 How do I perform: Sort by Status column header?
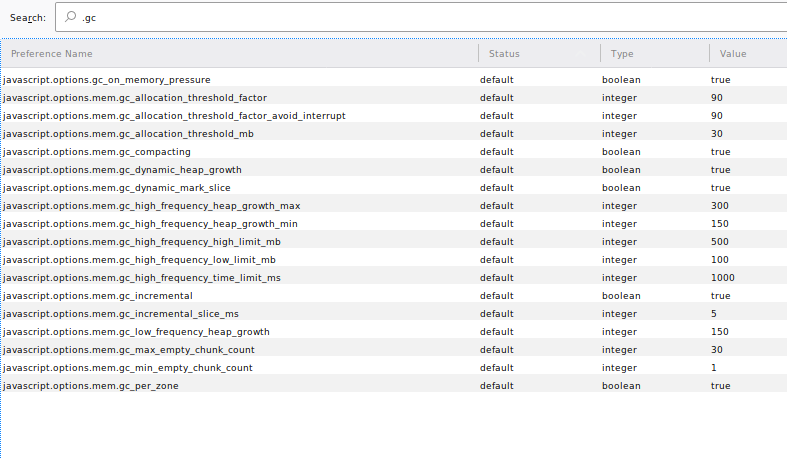point(504,54)
